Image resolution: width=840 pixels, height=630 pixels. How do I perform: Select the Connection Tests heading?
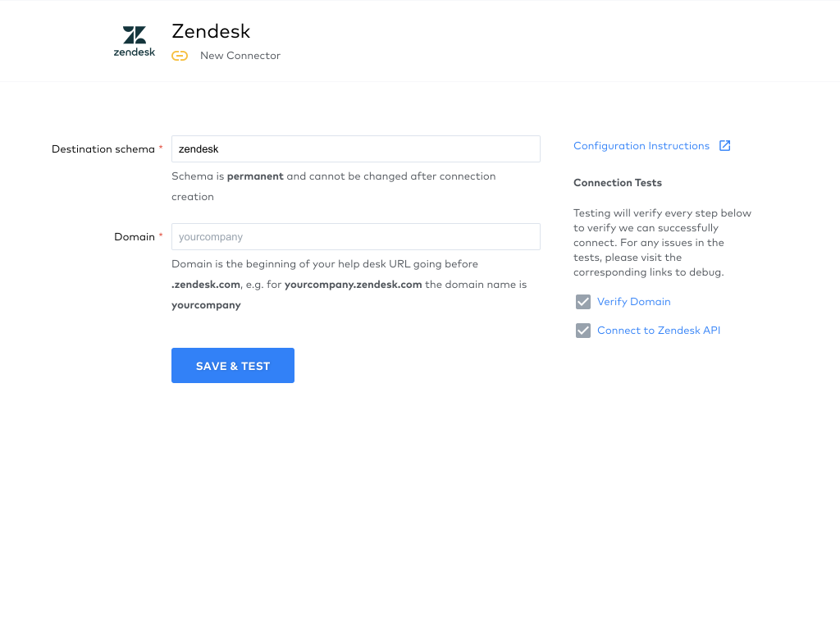tap(618, 182)
